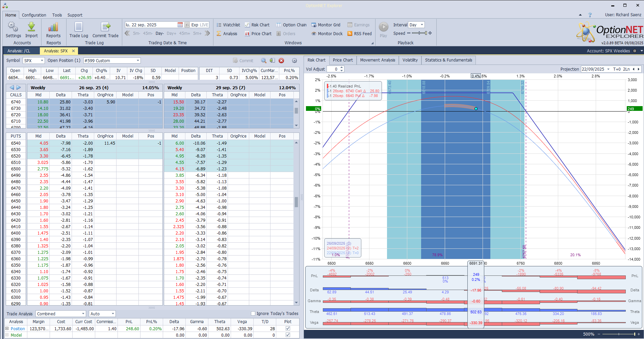Open the Trade Log
Viewport: 644px width, 339px height.
(79, 30)
